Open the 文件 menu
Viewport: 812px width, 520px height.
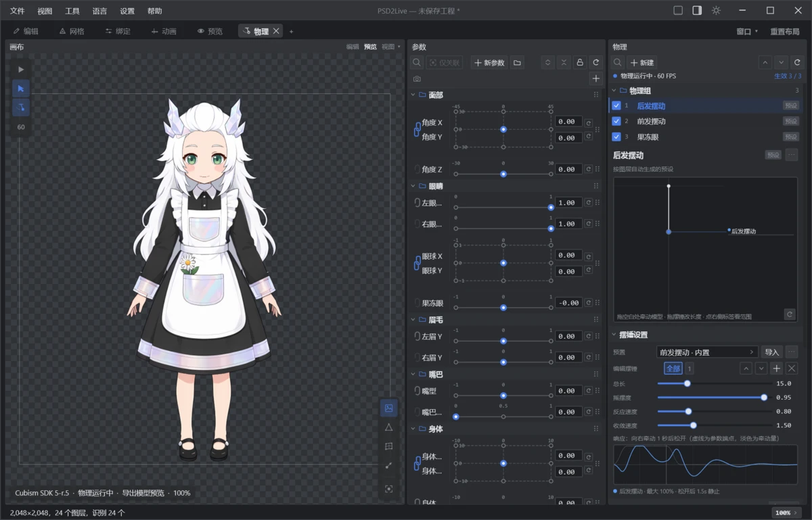[18, 11]
